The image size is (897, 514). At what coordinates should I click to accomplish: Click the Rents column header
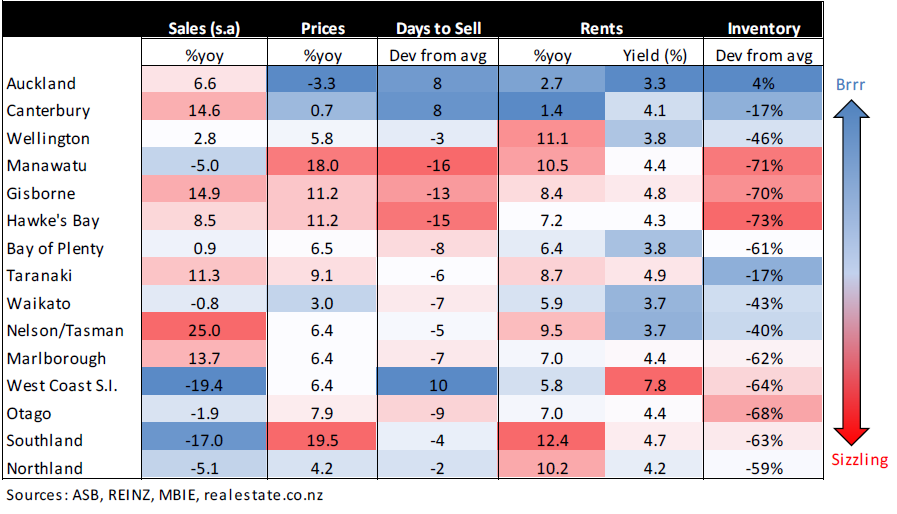(599, 29)
